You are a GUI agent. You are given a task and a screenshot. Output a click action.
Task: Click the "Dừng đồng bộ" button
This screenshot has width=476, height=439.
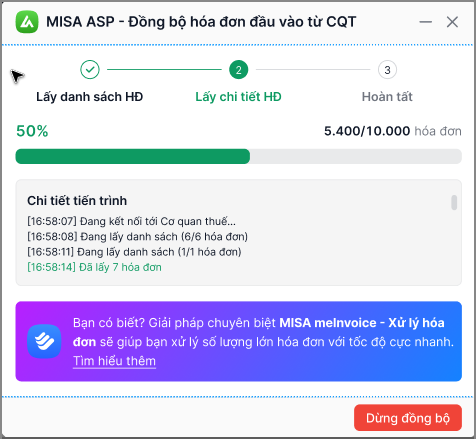408,418
